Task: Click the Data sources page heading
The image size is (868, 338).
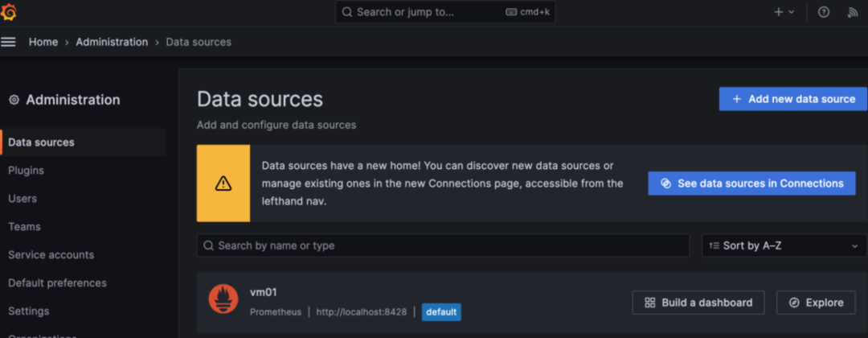Action: [x=260, y=99]
